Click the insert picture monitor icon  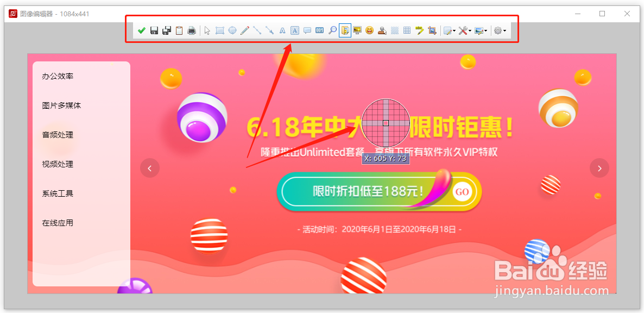tap(357, 30)
